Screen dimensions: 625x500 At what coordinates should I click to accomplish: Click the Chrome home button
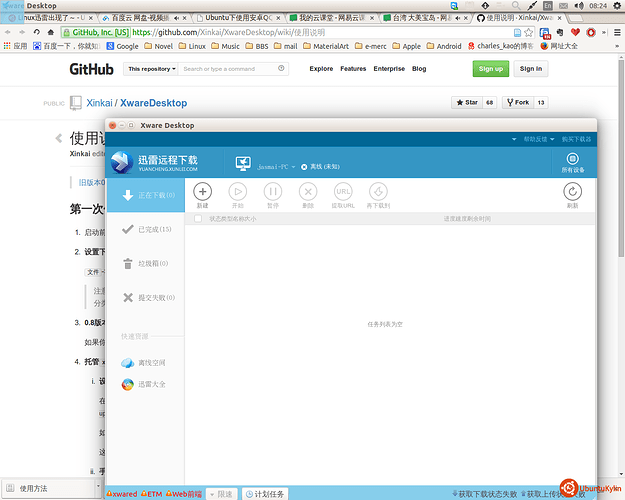click(x=51, y=32)
